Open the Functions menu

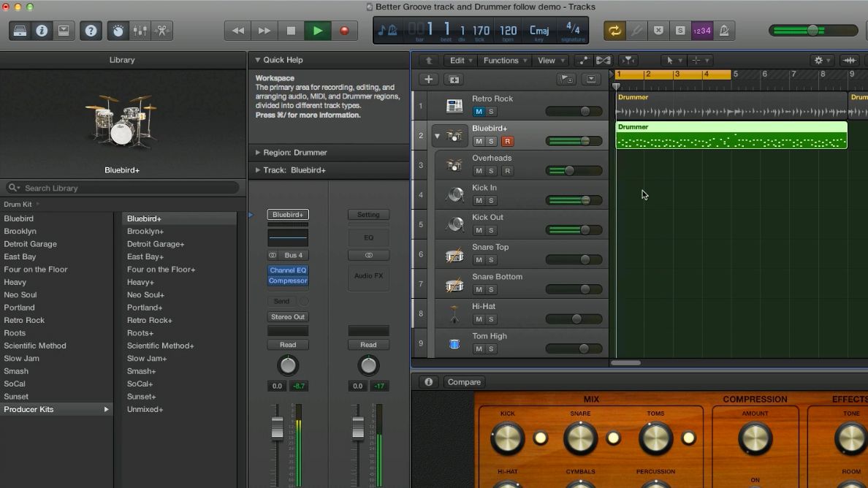coord(502,60)
